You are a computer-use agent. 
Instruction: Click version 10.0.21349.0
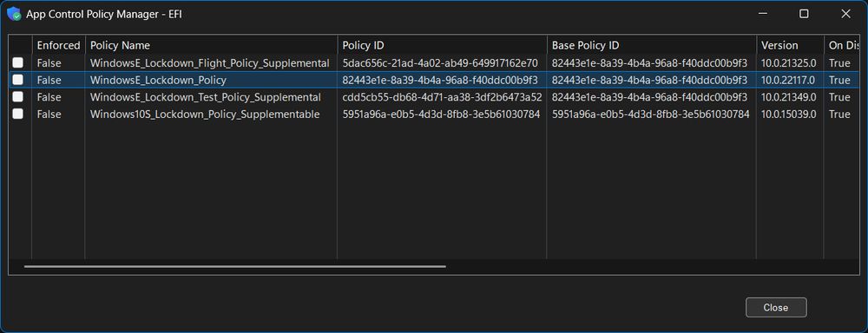tap(788, 97)
